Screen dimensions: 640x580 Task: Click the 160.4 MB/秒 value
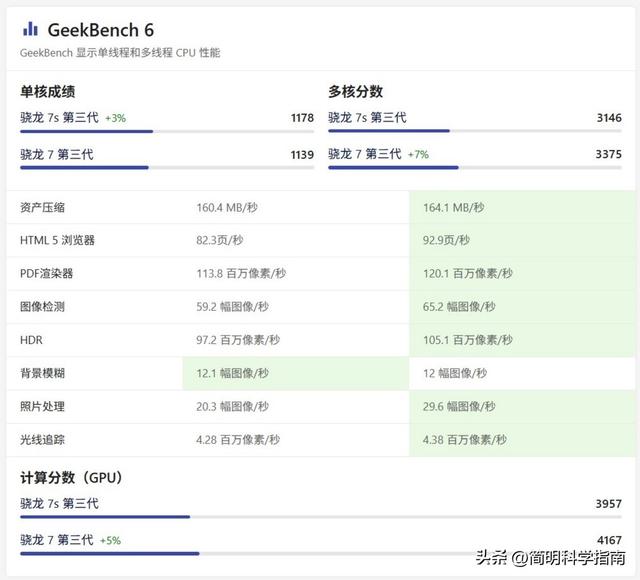pyautogui.click(x=227, y=207)
